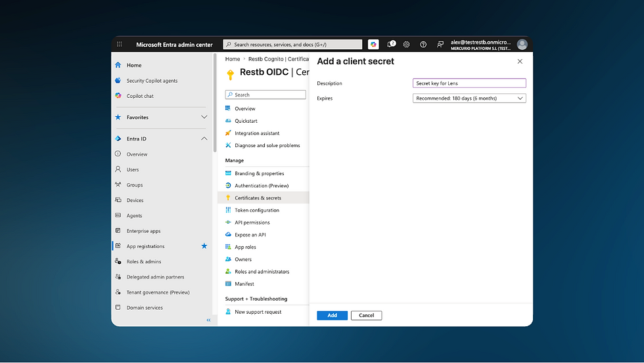
Task: Open settings gear in header
Action: coord(406,44)
